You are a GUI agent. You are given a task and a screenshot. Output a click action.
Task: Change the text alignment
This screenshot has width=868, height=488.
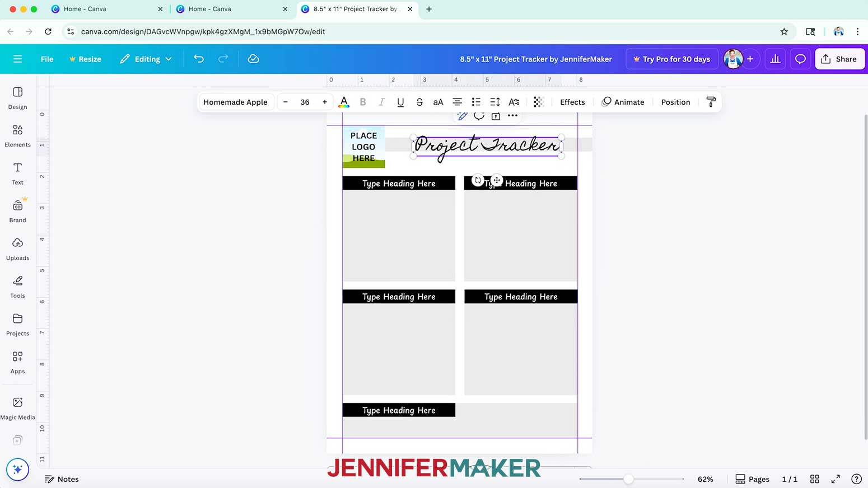457,102
